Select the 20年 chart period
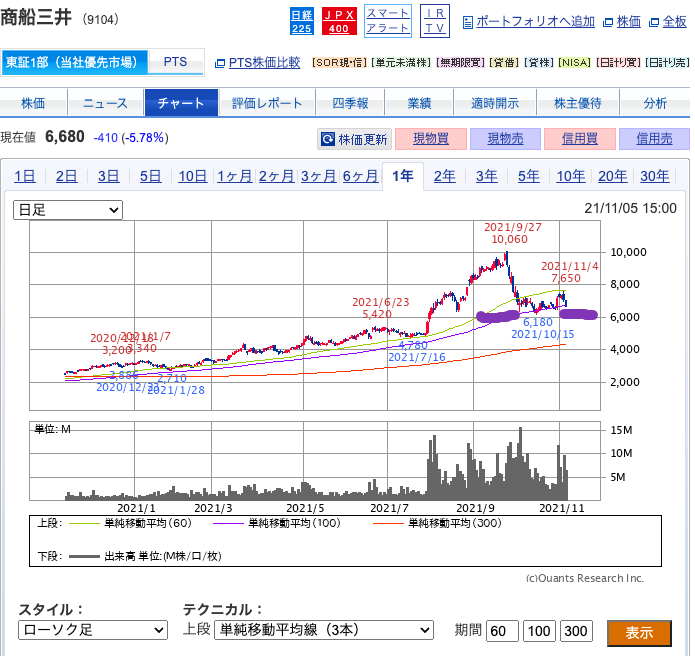The image size is (695, 656). [612, 176]
